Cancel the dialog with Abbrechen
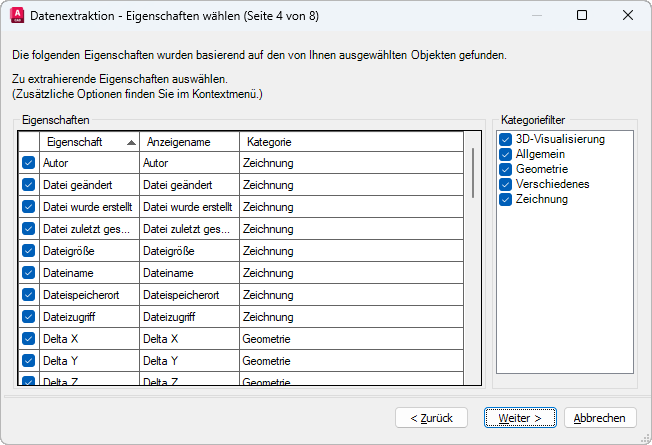This screenshot has height=445, width=652. tap(600, 417)
